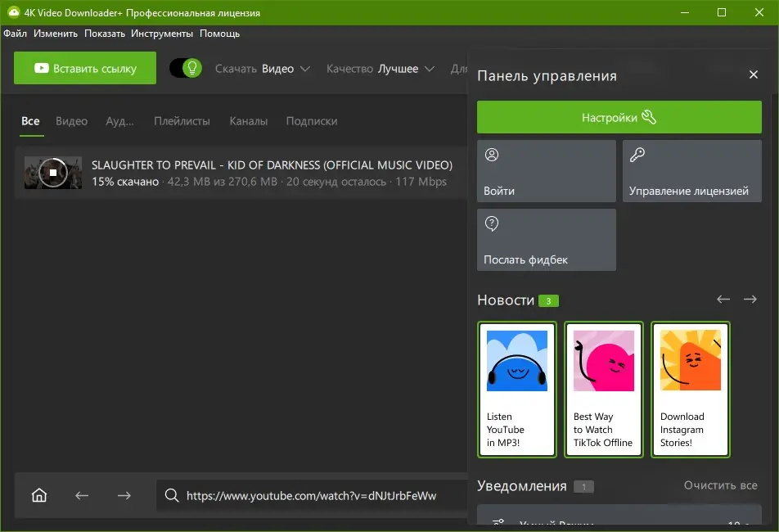
Task: Open the Показать menu
Action: click(x=105, y=34)
